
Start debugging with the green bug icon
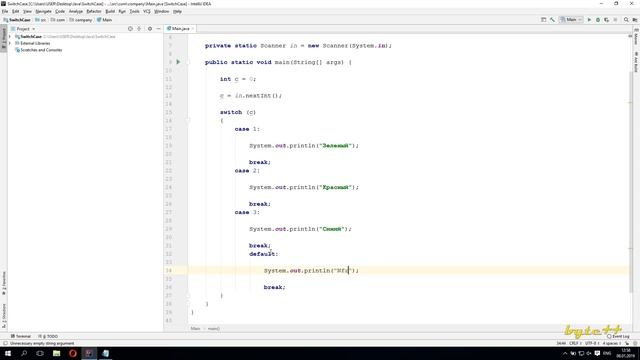[598, 20]
